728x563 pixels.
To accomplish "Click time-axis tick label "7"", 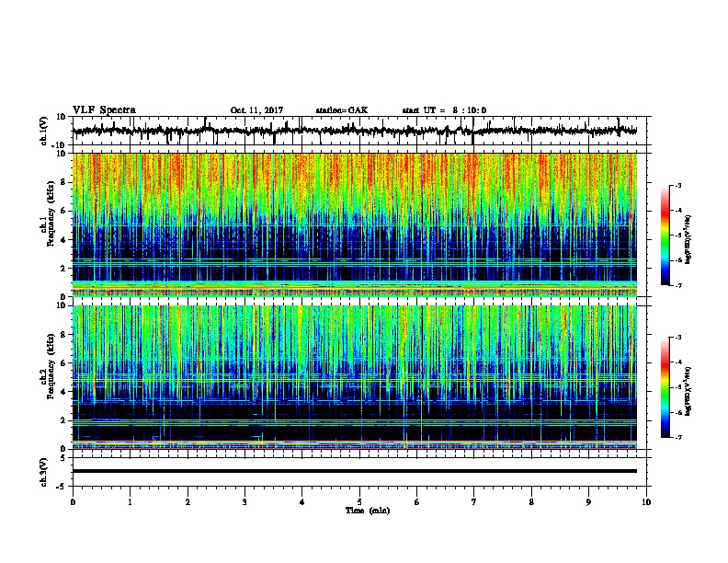I will (x=474, y=502).
